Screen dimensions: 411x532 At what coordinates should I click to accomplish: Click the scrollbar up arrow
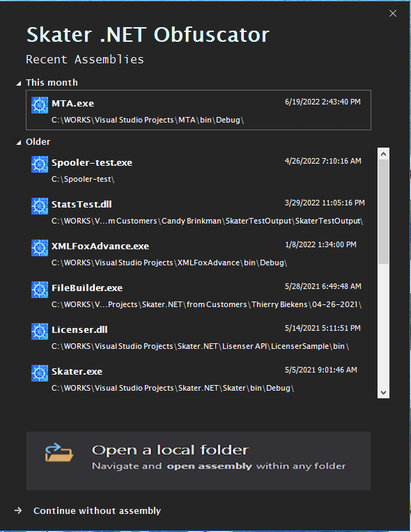[384, 154]
